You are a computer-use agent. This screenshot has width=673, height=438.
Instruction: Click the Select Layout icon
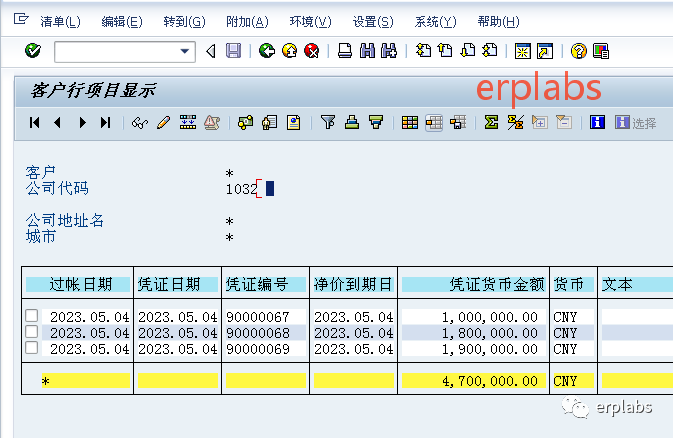click(434, 123)
